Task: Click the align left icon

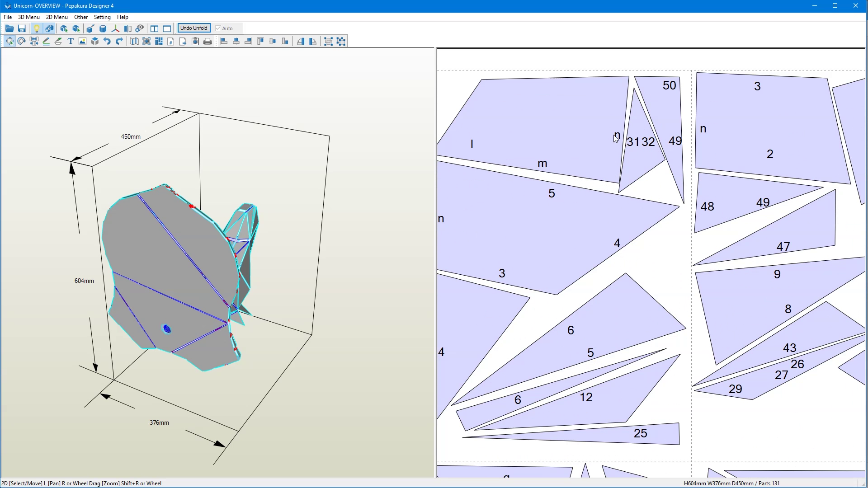Action: 224,41
